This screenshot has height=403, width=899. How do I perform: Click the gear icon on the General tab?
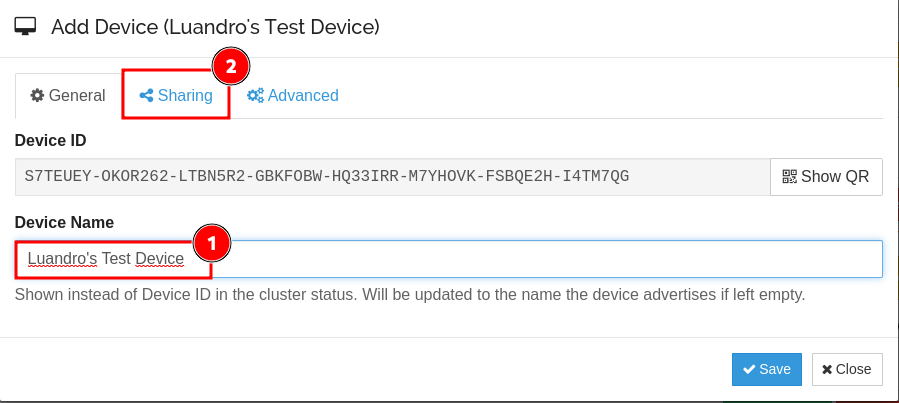[x=37, y=96]
